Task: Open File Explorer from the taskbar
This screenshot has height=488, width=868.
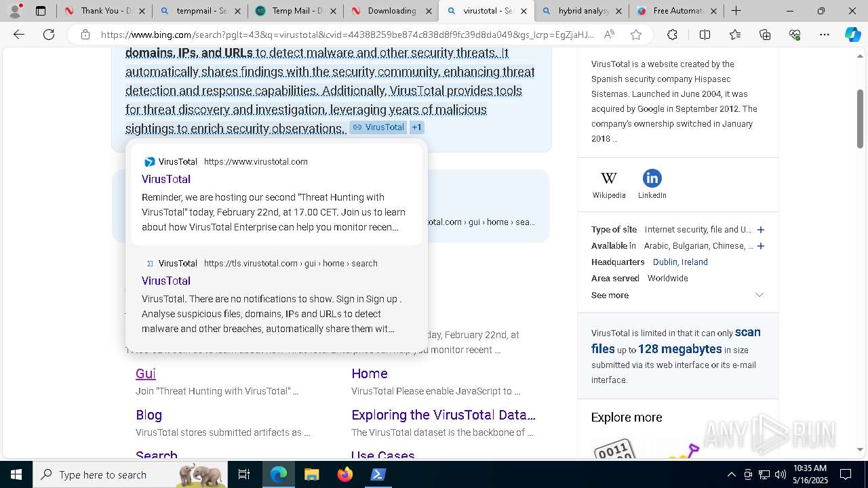Action: pos(311,474)
